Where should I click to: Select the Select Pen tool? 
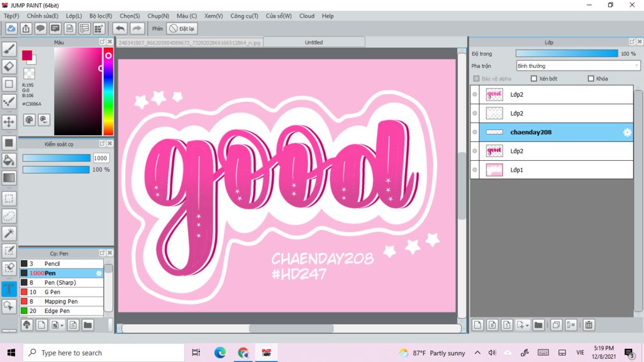pos(9,250)
